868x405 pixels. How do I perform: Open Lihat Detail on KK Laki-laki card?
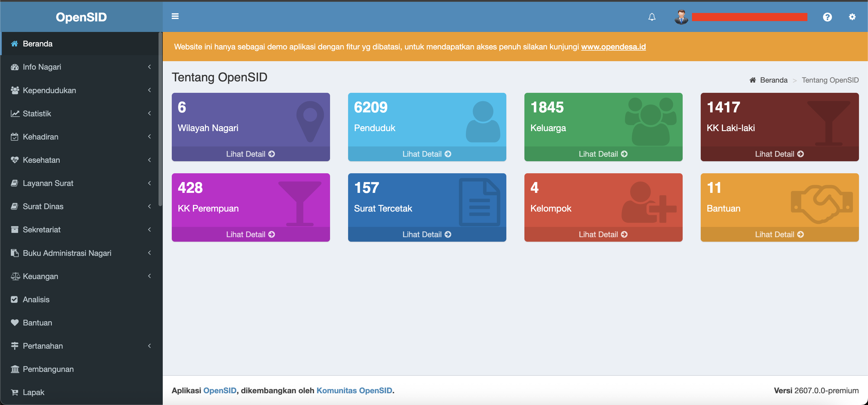coord(779,154)
